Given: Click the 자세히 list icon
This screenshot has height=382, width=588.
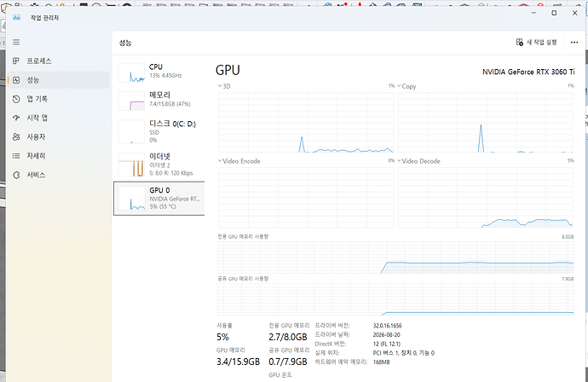Looking at the screenshot, I should [16, 156].
